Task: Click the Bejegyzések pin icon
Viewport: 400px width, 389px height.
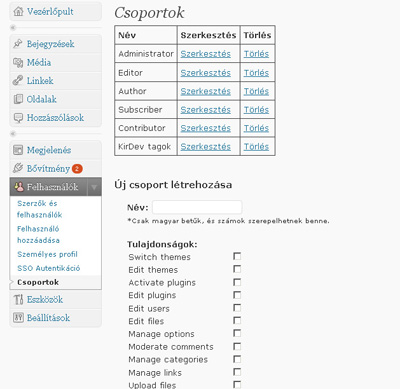Action: [x=18, y=44]
